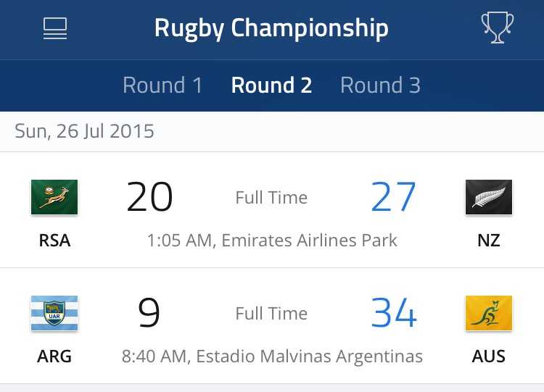This screenshot has width=544, height=392.
Task: Tap the New Zealand silver fern flag
Action: click(x=489, y=197)
